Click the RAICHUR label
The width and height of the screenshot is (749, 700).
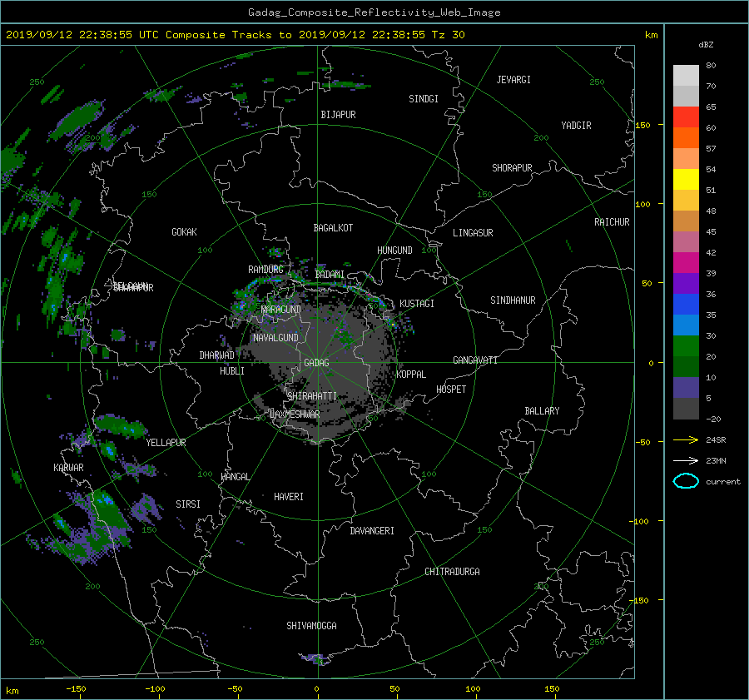612,222
